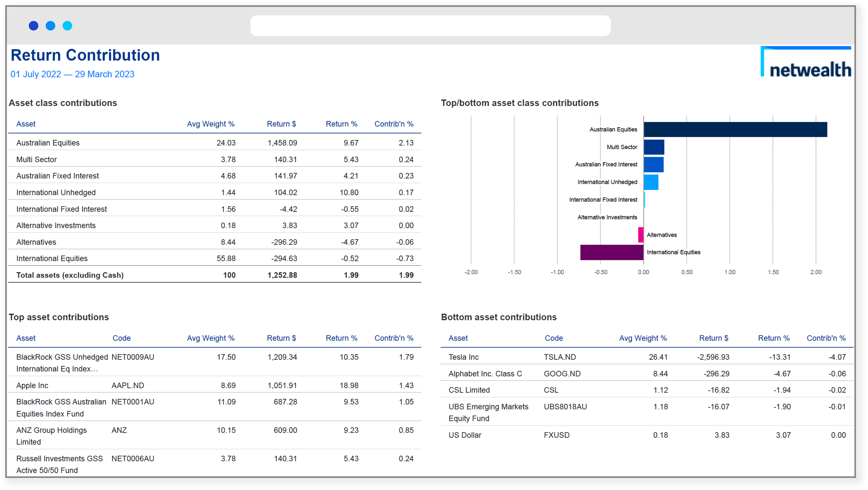This screenshot has height=490, width=868.
Task: Click Return $ header in asset class table
Action: pos(281,124)
